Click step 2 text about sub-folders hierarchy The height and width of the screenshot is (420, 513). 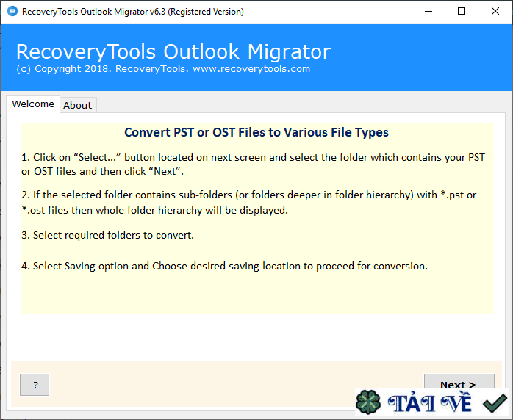tap(248, 203)
